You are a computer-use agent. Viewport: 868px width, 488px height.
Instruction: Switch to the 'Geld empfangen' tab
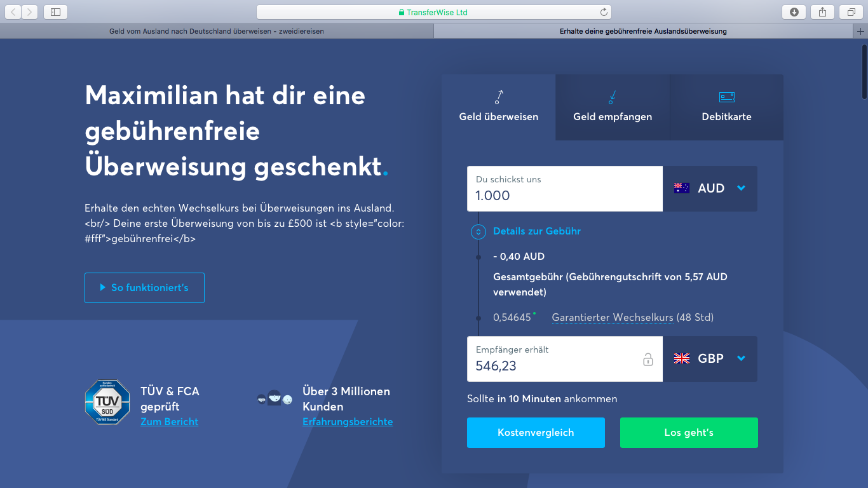pyautogui.click(x=613, y=107)
